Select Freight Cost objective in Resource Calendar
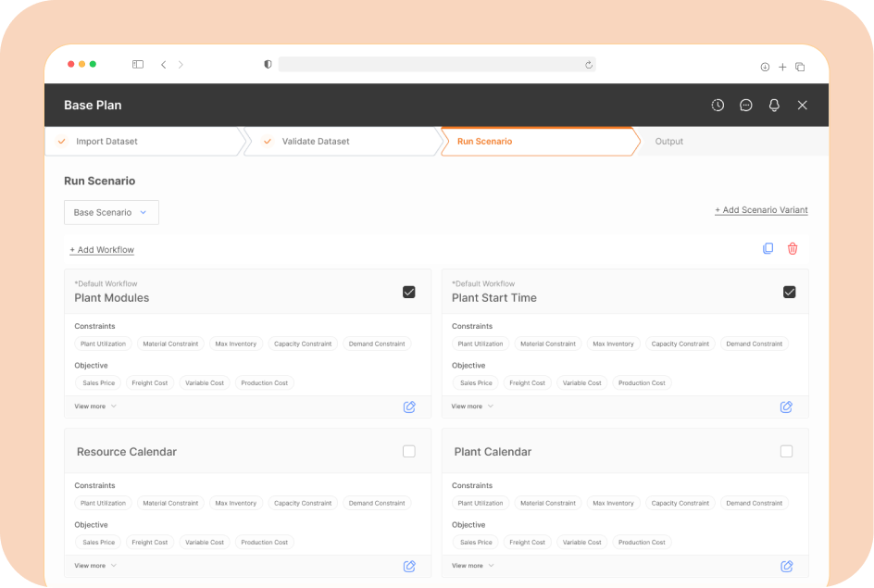The image size is (874, 588). (x=149, y=543)
